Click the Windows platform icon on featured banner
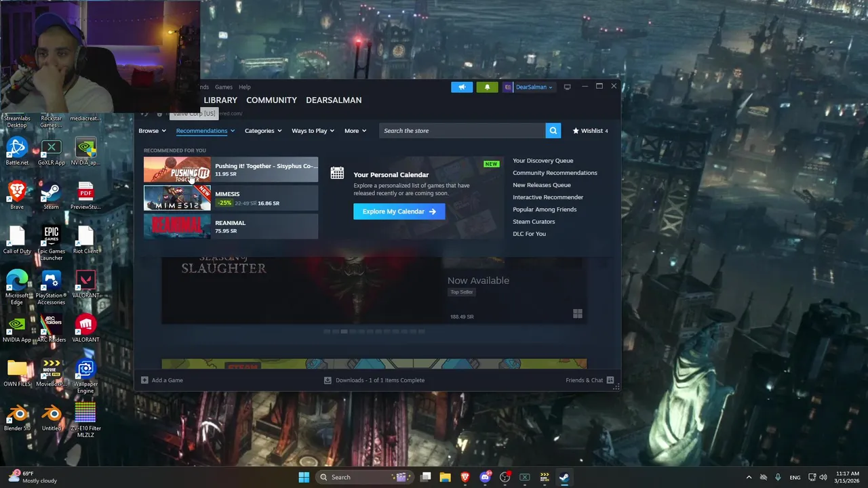The height and width of the screenshot is (488, 868). point(578,314)
